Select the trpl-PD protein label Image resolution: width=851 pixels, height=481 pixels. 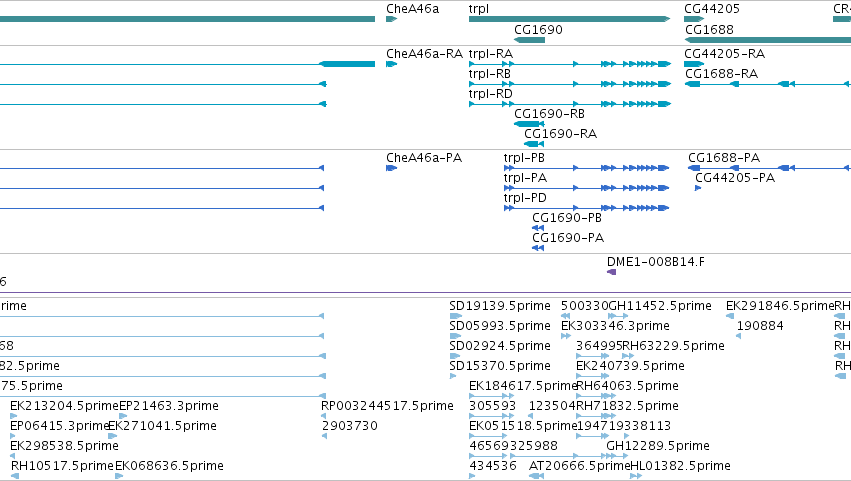525,198
